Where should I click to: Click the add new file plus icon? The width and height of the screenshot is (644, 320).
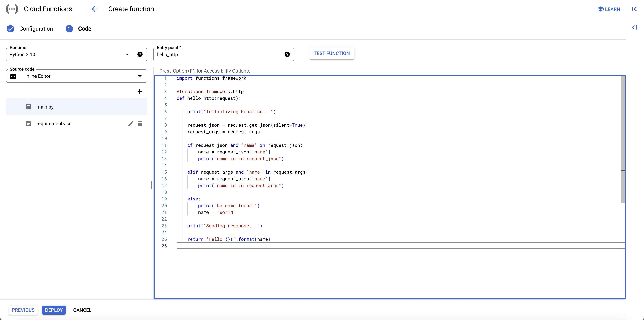(x=139, y=91)
